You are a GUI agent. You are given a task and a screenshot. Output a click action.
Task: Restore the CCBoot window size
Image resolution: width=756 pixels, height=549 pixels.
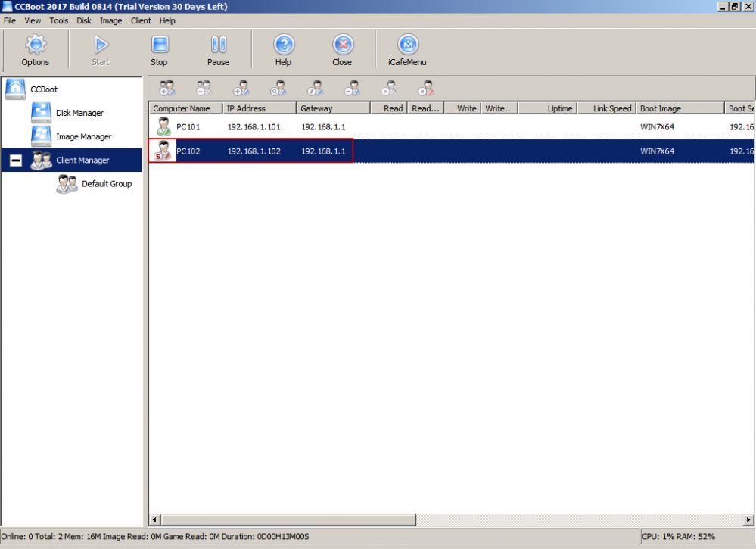[734, 6]
